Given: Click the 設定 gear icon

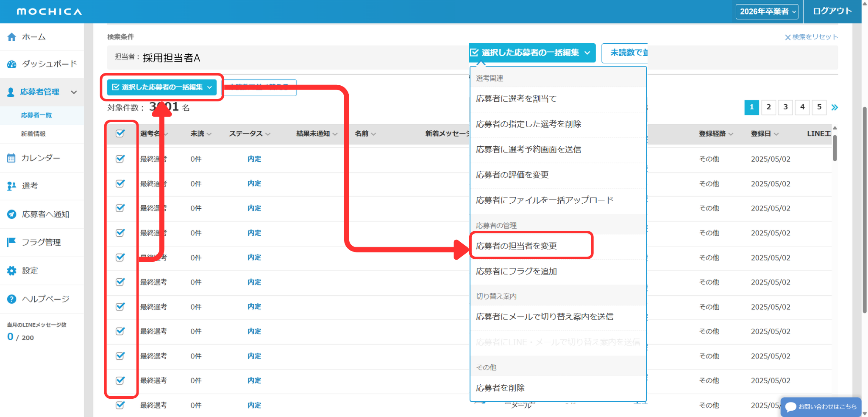Looking at the screenshot, I should [11, 271].
